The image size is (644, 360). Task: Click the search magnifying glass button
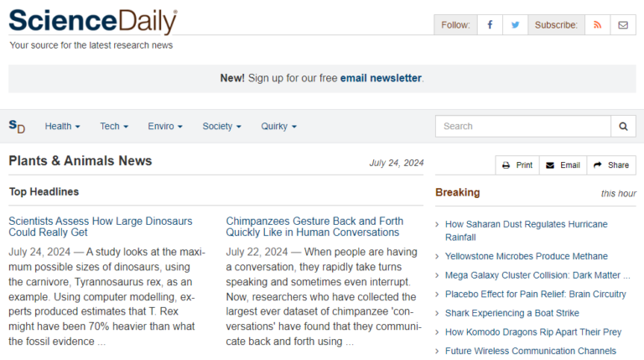click(623, 127)
